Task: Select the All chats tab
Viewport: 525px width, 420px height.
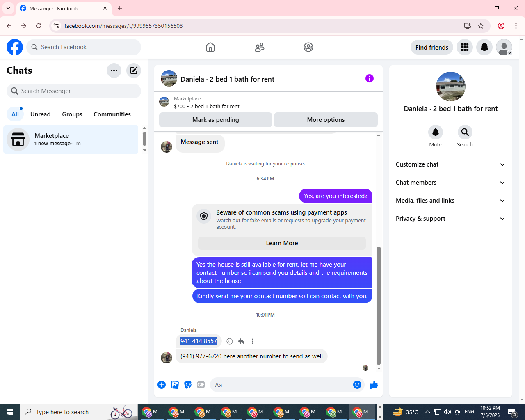Action: click(x=15, y=114)
